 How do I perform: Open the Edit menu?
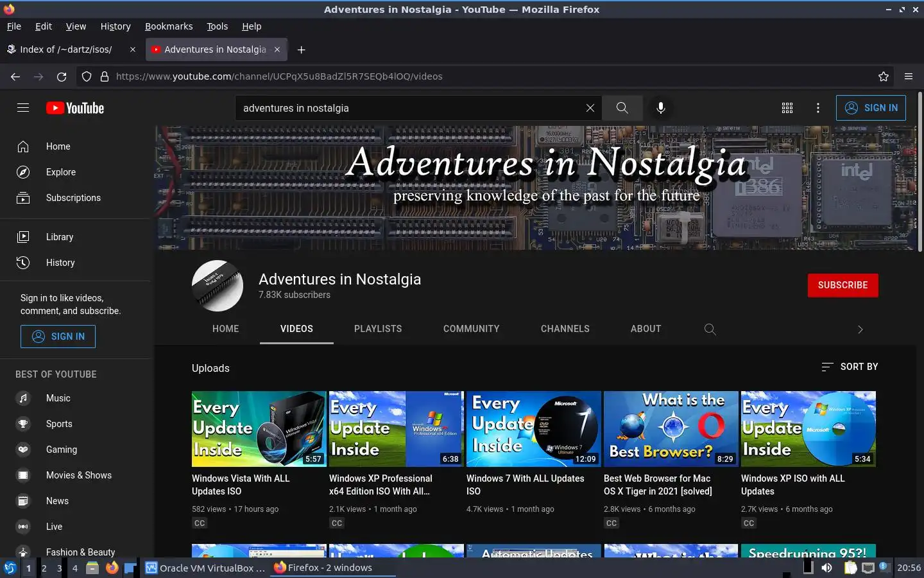pos(44,26)
